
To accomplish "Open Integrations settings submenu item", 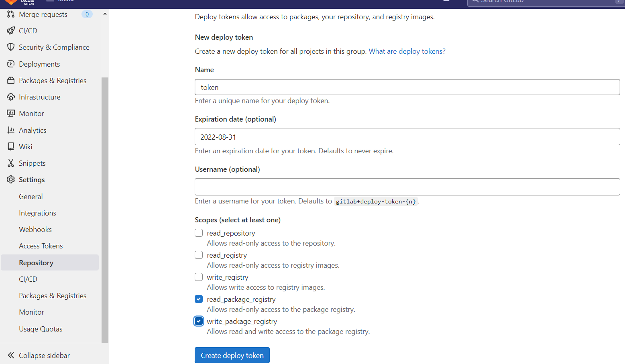I will (50, 213).
